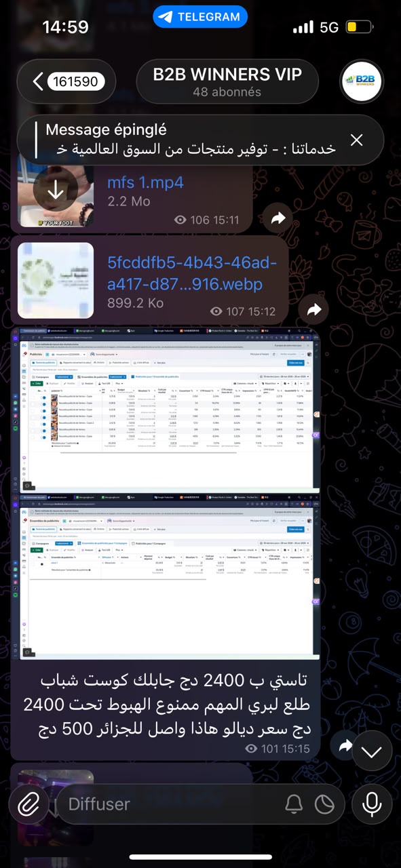The width and height of the screenshot is (401, 868).
Task: Open the B2B WINNERS VIP channel header
Action: (227, 82)
